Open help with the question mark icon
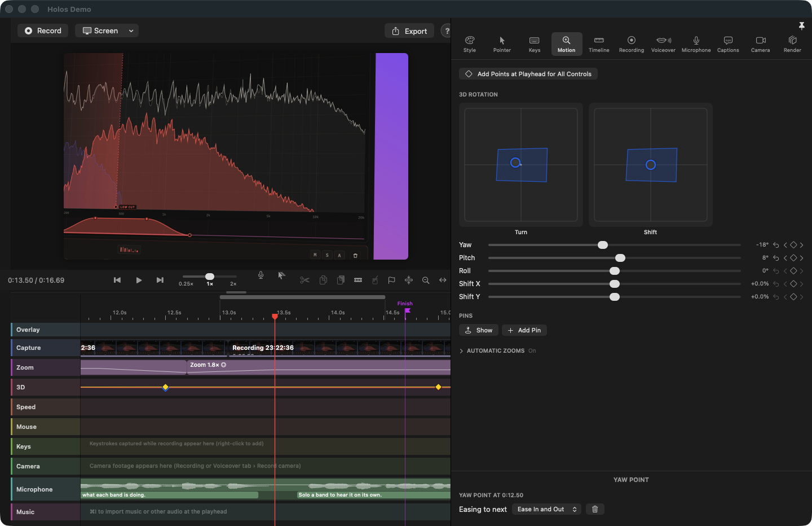This screenshot has height=526, width=812. pos(447,31)
